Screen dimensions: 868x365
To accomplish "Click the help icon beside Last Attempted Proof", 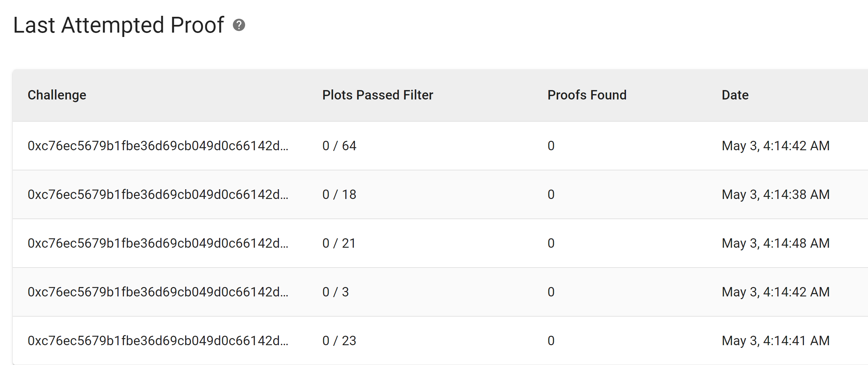I will click(x=239, y=25).
